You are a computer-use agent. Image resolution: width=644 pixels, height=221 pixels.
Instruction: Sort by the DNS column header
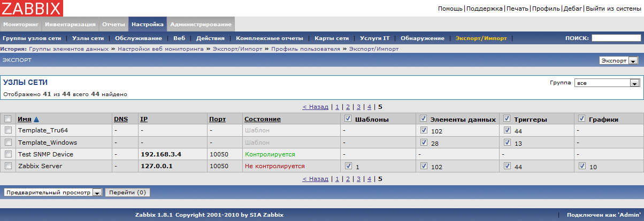[x=120, y=120]
